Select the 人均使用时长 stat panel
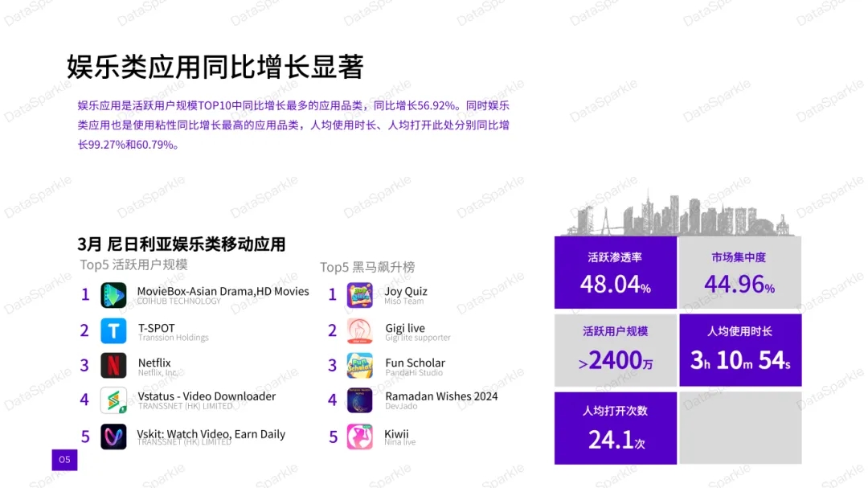Image resolution: width=868 pixels, height=488 pixels. [x=740, y=348]
